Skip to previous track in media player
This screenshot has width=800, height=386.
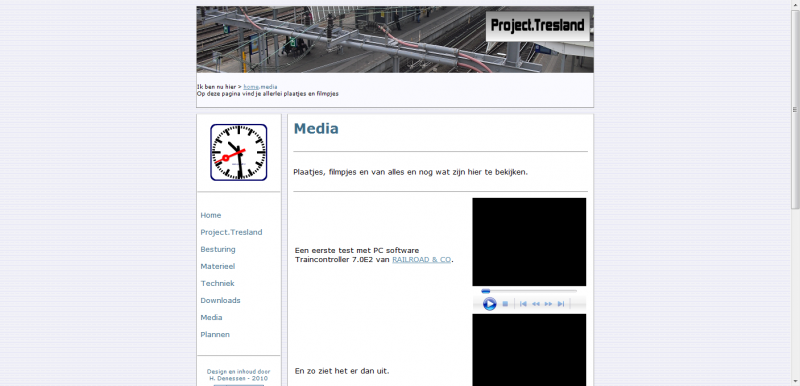coord(523,304)
